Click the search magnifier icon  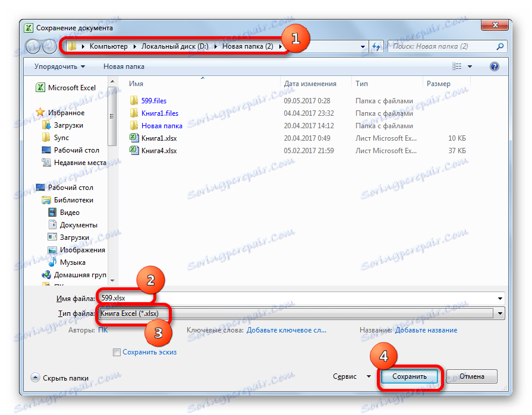pos(500,46)
